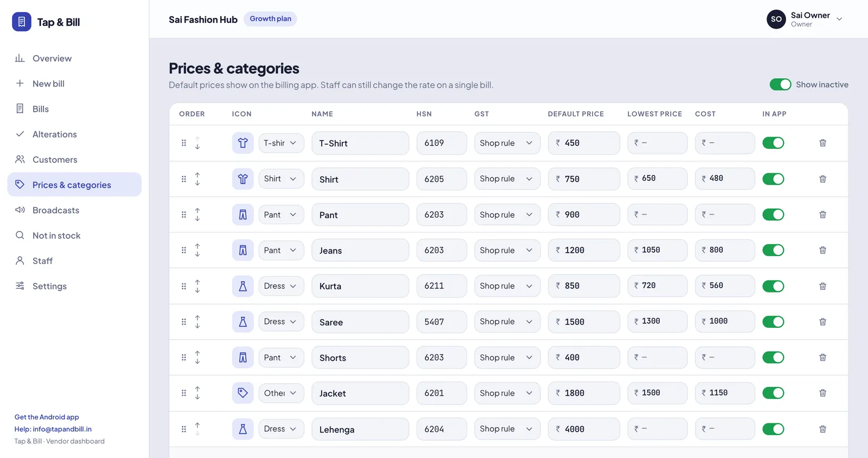868x458 pixels.
Task: Turn off Show inactive switch
Action: click(x=780, y=85)
